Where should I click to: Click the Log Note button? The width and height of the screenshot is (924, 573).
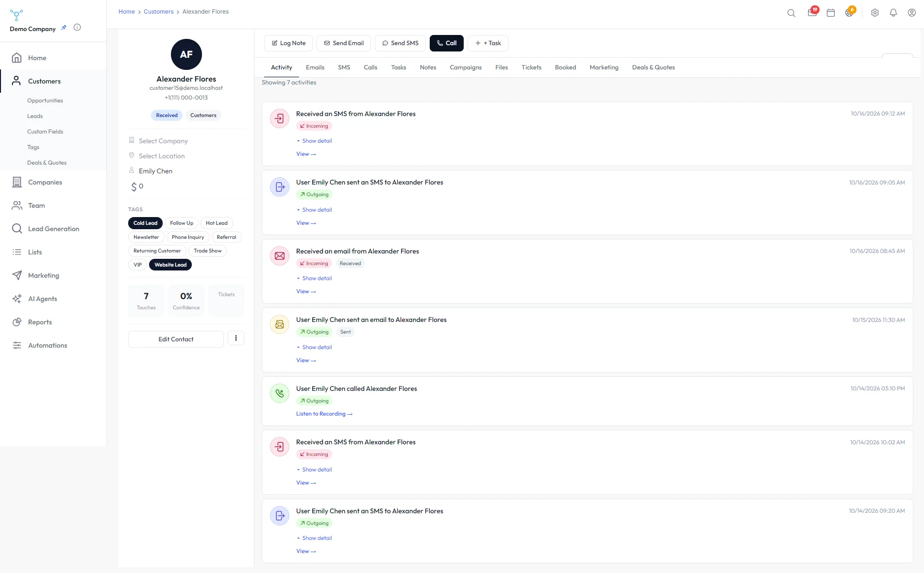(x=288, y=43)
